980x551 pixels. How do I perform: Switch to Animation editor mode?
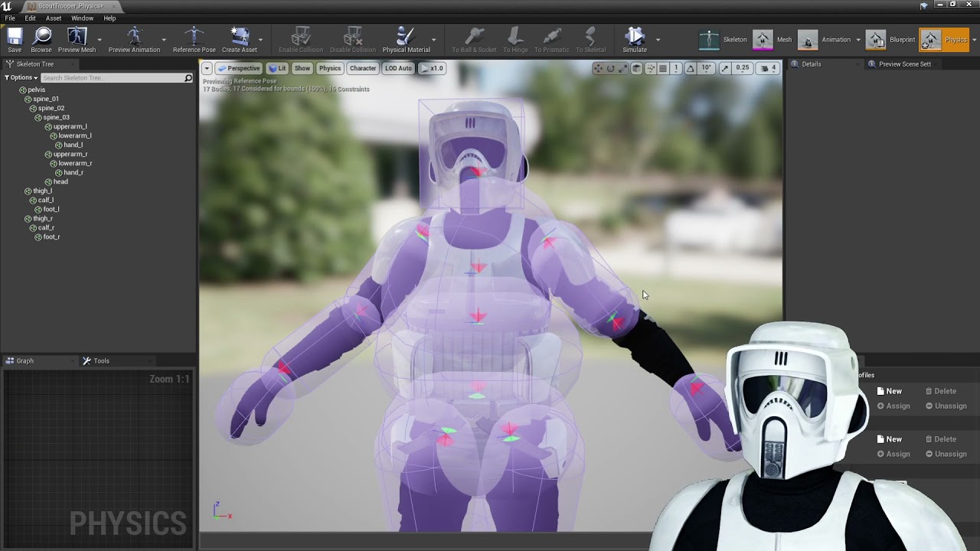tap(825, 40)
